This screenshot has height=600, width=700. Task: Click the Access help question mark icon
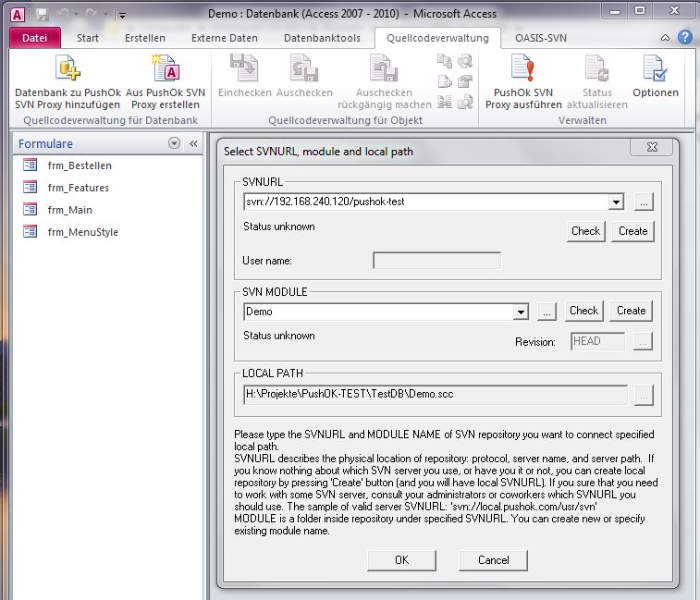(x=684, y=38)
